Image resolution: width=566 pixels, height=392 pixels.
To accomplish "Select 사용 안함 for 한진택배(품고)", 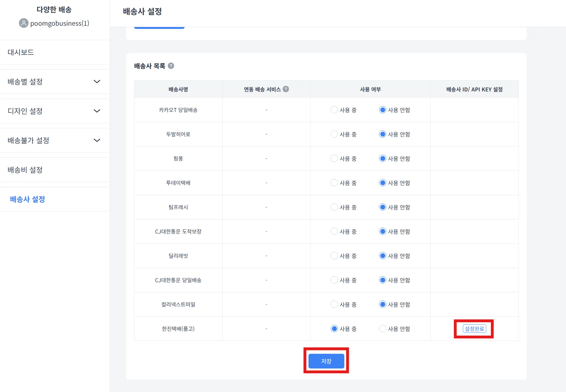I will click(382, 329).
